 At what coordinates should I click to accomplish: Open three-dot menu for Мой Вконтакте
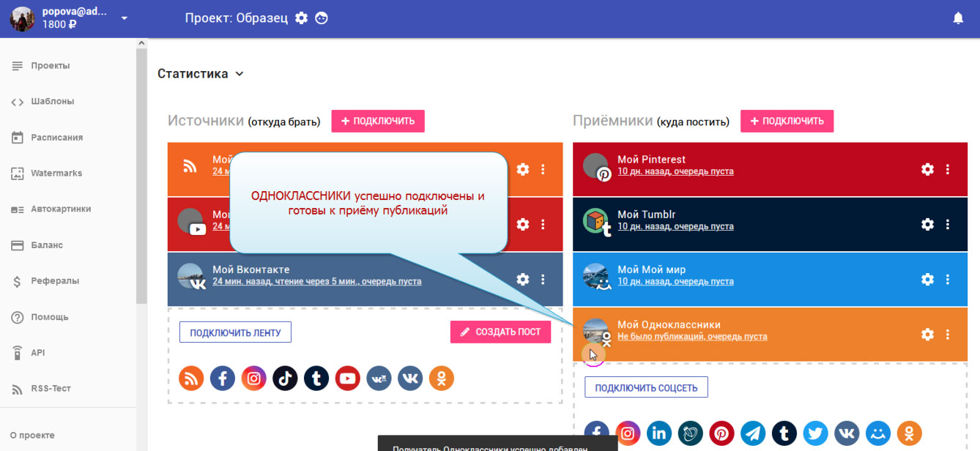coord(543,279)
